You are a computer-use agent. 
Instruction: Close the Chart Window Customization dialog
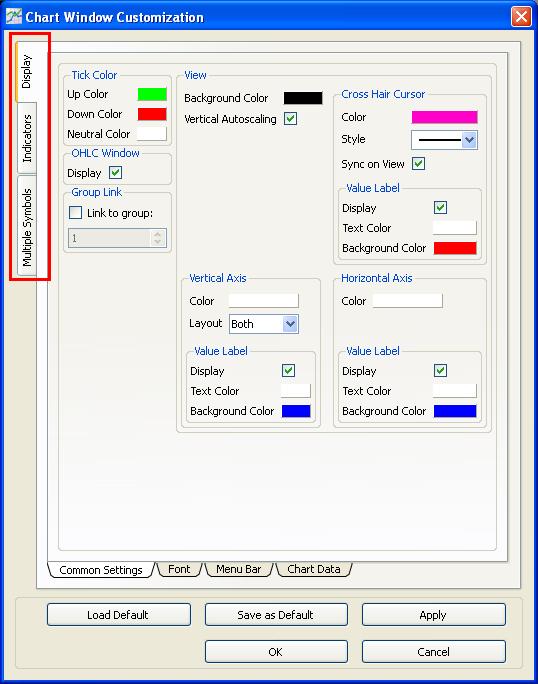click(521, 17)
